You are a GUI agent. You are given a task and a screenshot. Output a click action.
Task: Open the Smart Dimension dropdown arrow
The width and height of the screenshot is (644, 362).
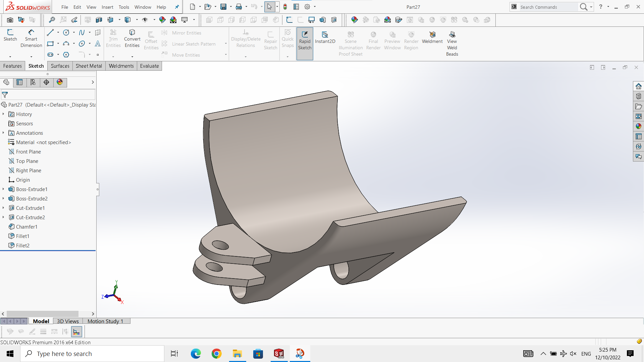click(x=31, y=57)
